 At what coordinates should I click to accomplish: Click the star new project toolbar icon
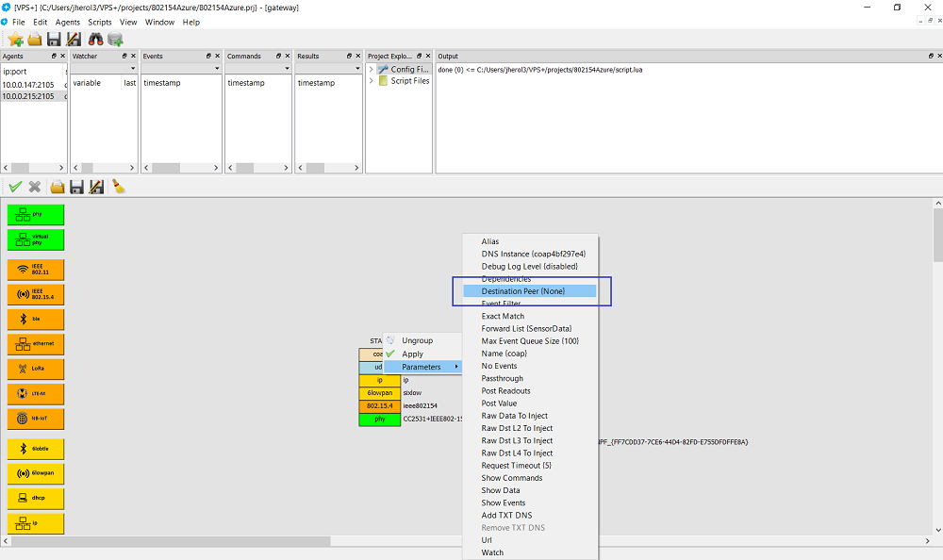(15, 39)
